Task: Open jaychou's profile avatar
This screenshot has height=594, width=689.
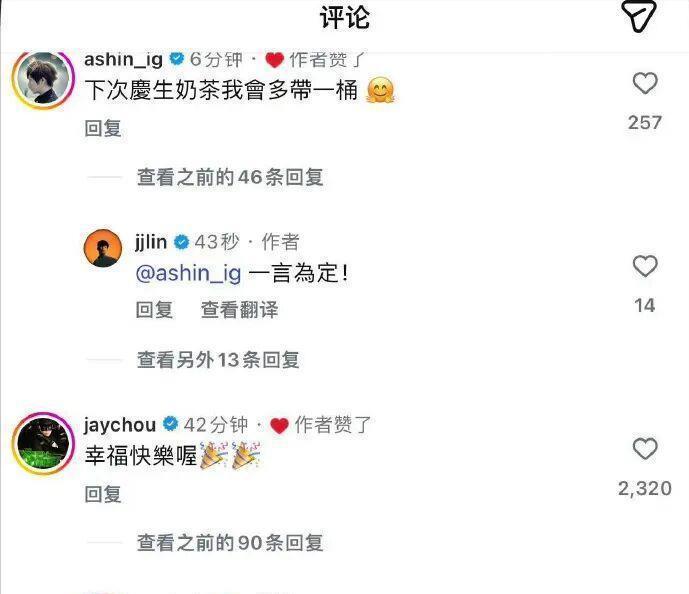Action: [x=43, y=444]
